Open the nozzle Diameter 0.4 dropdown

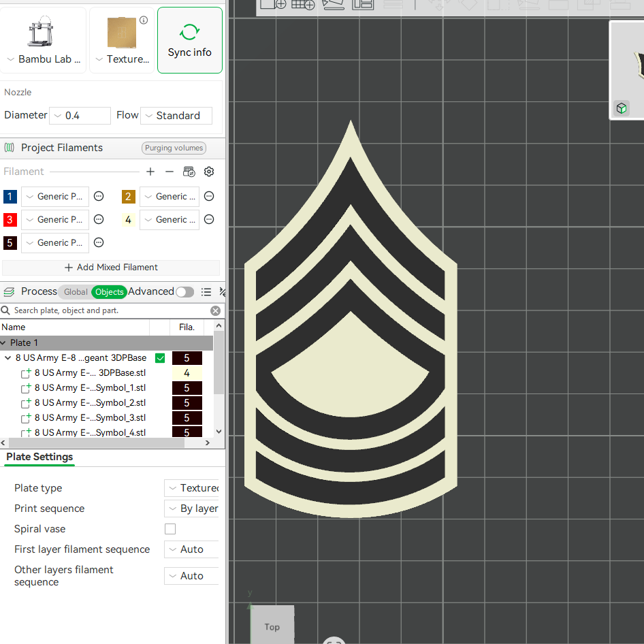point(80,116)
